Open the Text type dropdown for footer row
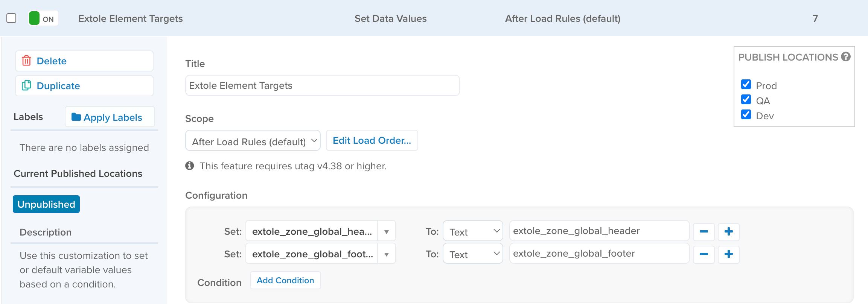Screen dimensions: 868x304 (473, 254)
